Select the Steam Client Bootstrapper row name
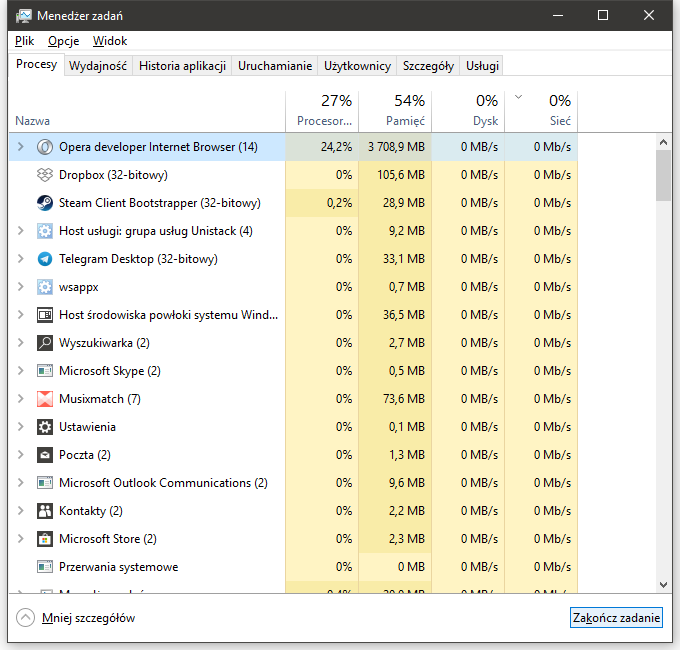The image size is (680, 650). [x=160, y=203]
